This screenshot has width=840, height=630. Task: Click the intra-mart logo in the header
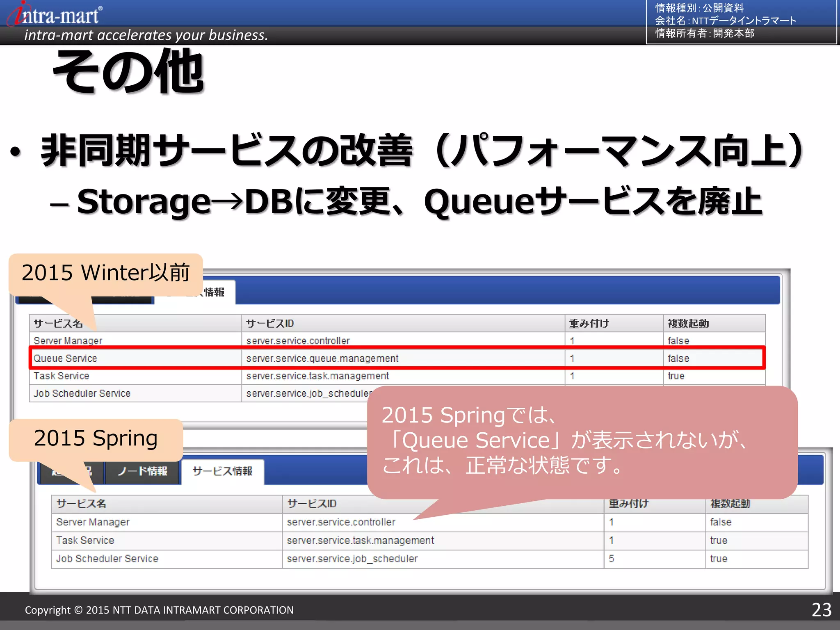click(55, 14)
